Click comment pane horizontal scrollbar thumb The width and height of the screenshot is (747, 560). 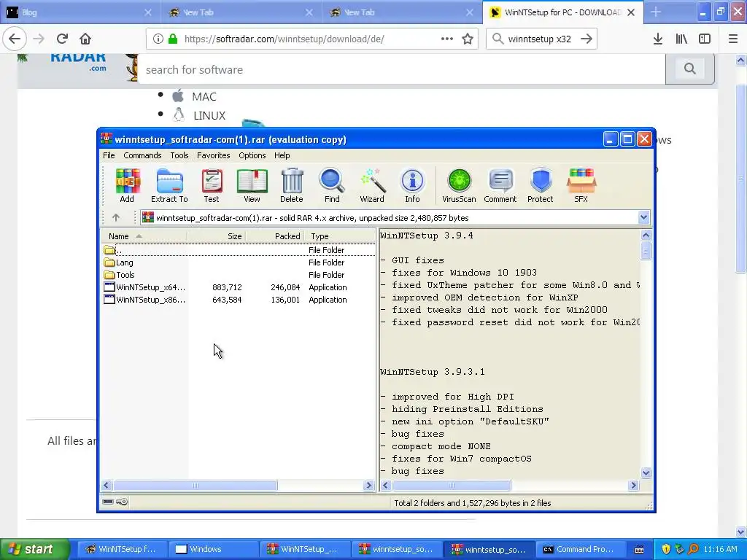pyautogui.click(x=452, y=485)
